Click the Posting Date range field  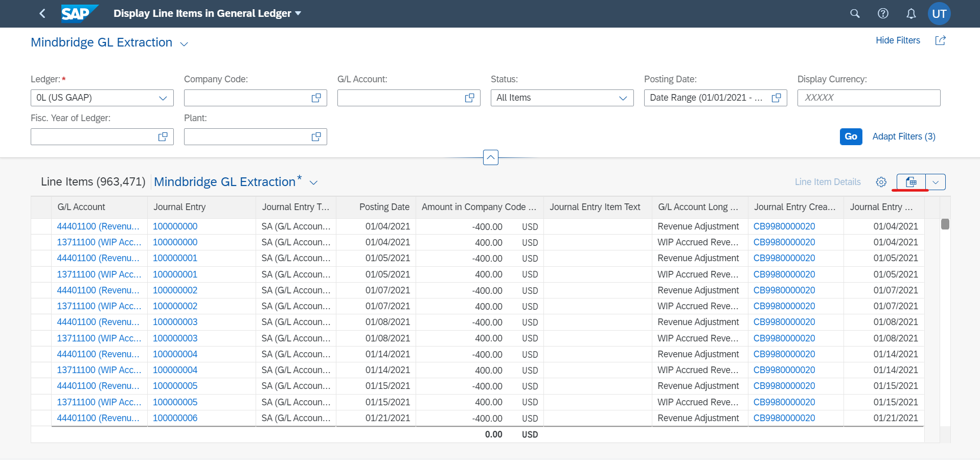[x=716, y=98]
